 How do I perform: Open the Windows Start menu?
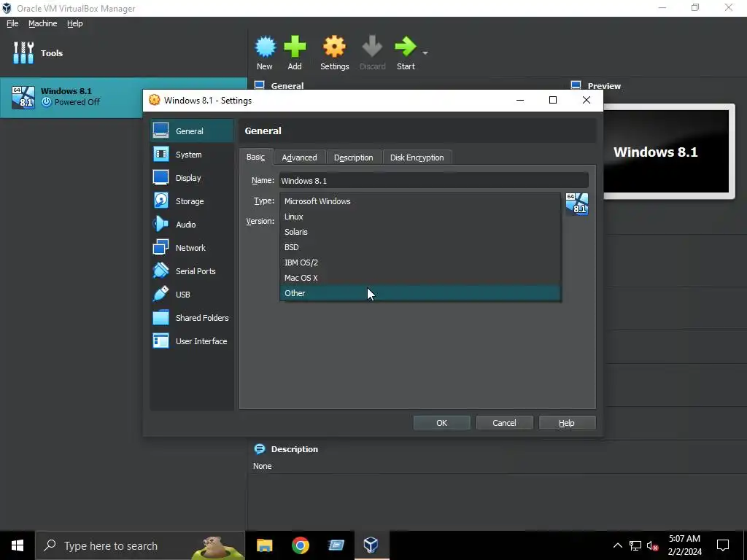tap(18, 545)
